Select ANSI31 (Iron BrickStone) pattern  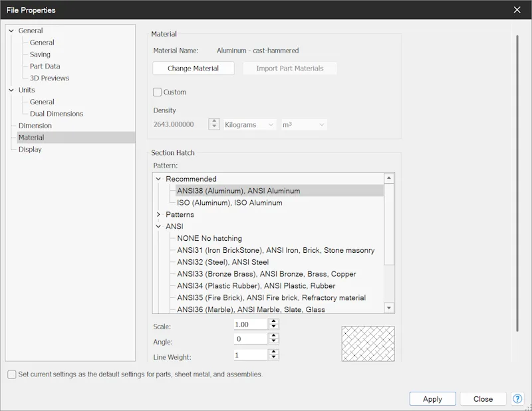(x=276, y=250)
